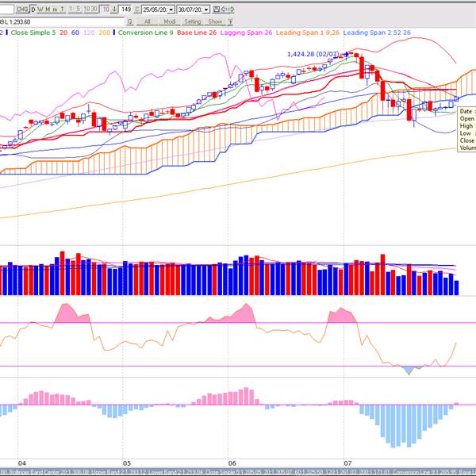Click the symbol input field at top left

[x=6, y=10]
